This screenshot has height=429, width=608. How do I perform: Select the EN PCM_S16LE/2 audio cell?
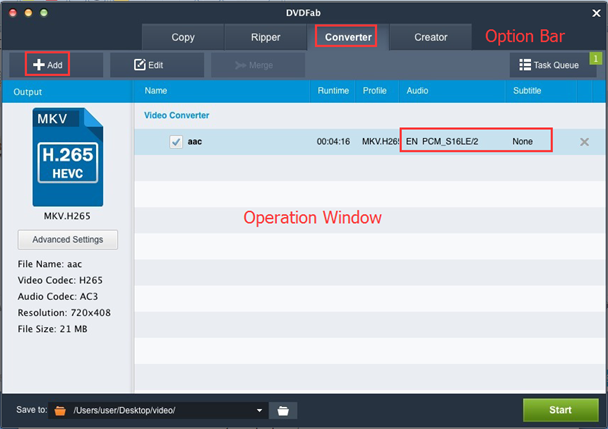click(x=442, y=142)
